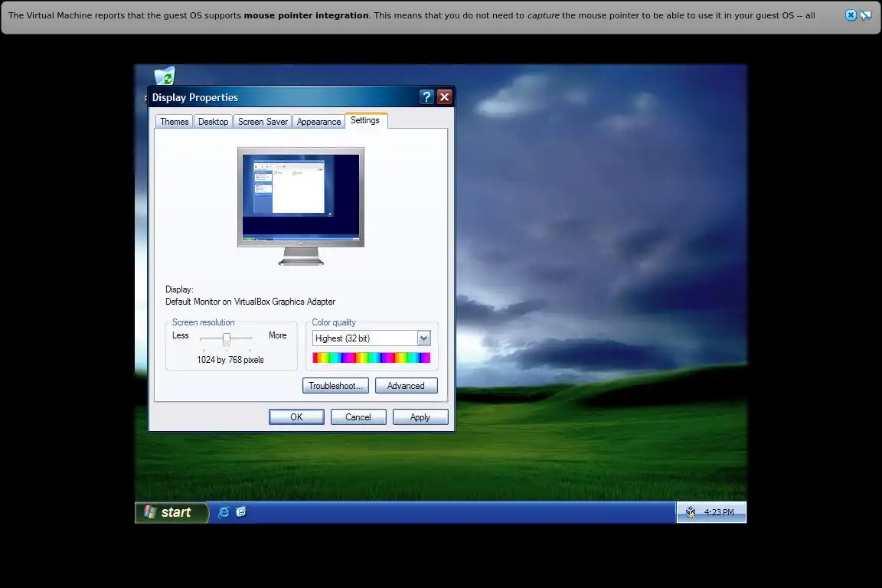Image resolution: width=882 pixels, height=588 pixels.
Task: Dismiss the mouse pointer integration notification
Action: coord(851,15)
